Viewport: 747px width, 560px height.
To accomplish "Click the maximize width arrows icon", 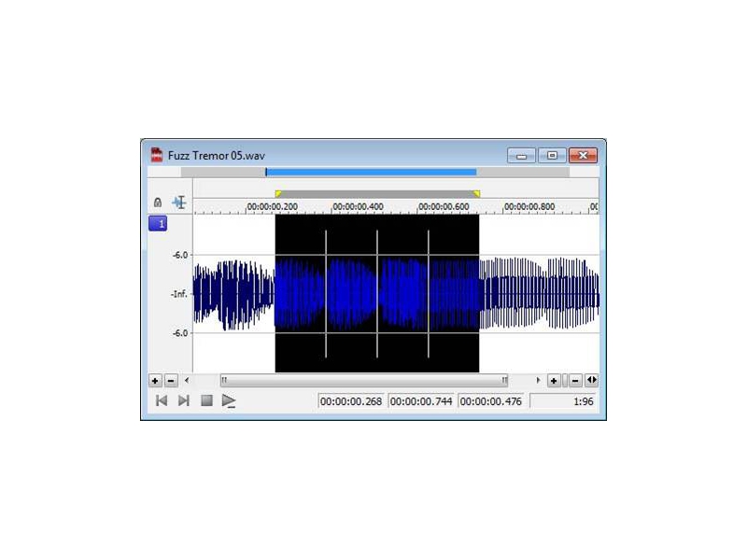I will pyautogui.click(x=592, y=381).
